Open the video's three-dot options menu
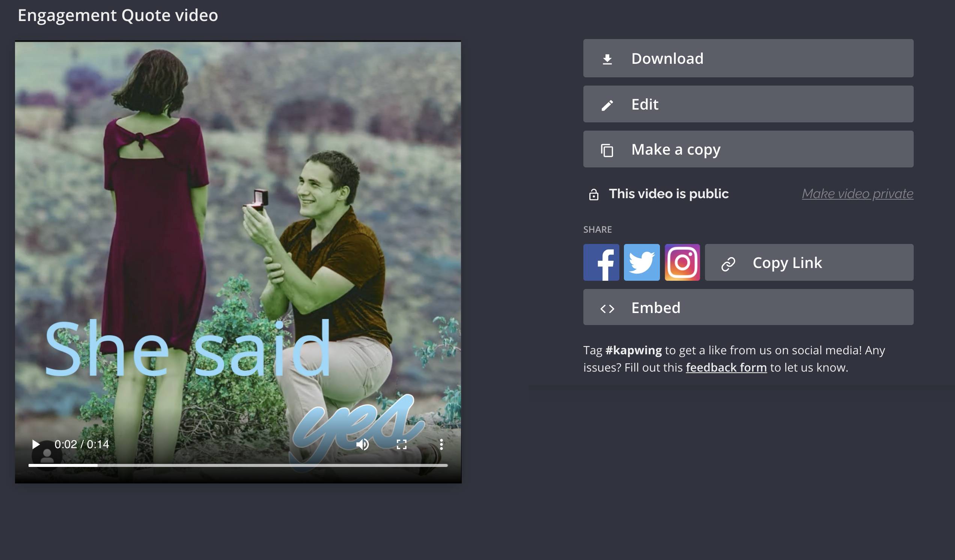Viewport: 955px width, 560px height. tap(441, 444)
